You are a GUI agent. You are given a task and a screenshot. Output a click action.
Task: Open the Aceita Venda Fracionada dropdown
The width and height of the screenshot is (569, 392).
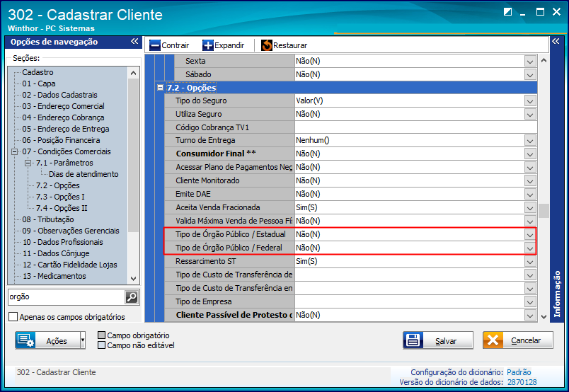coord(530,207)
